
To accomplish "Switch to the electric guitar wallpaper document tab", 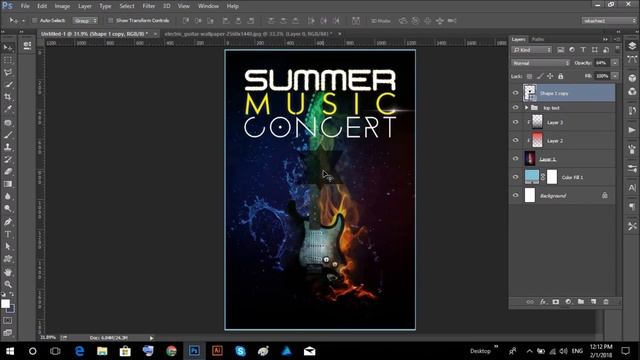I will click(x=248, y=34).
